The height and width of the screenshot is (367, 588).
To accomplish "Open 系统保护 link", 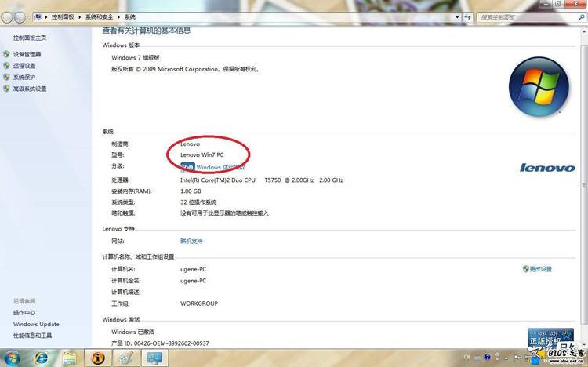I will click(24, 78).
